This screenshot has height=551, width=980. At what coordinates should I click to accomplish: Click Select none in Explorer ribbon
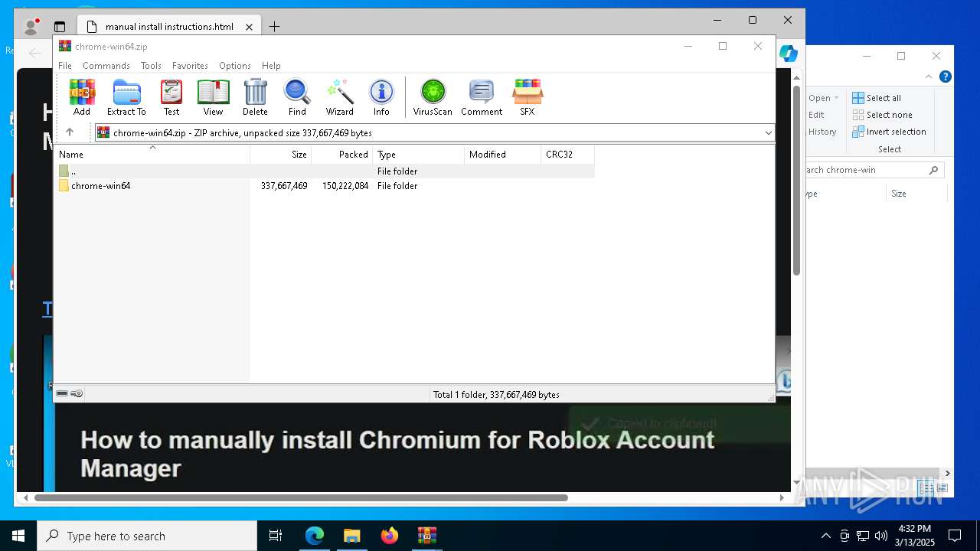tap(882, 115)
